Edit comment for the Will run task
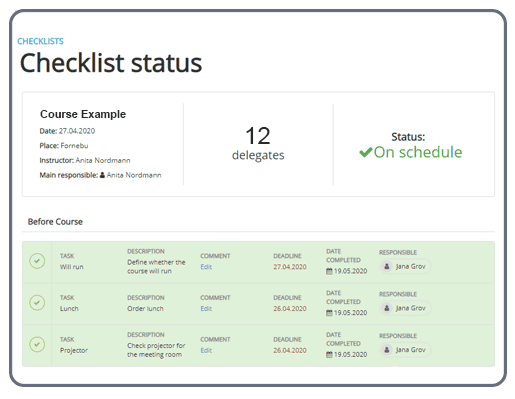This screenshot has width=515, height=399. click(x=206, y=267)
